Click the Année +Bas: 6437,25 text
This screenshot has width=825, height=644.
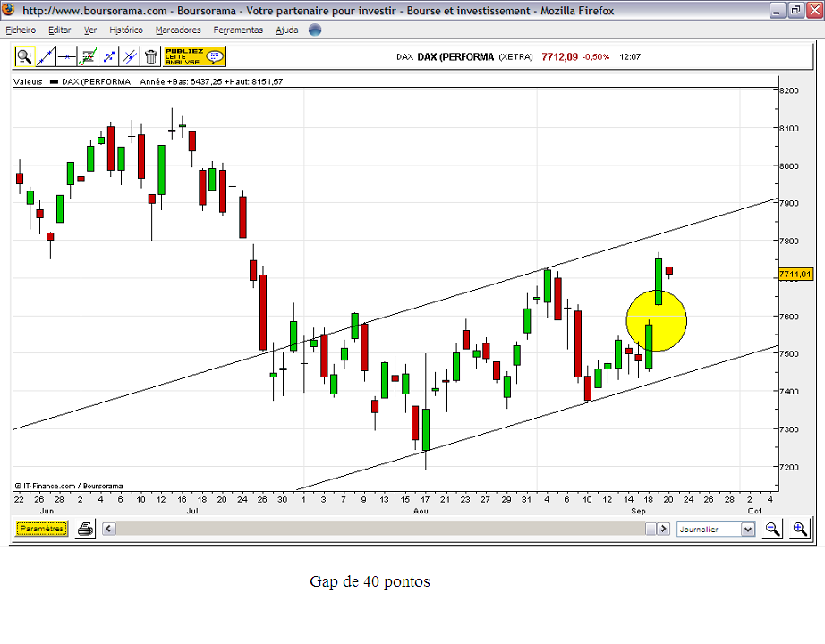coord(181,81)
